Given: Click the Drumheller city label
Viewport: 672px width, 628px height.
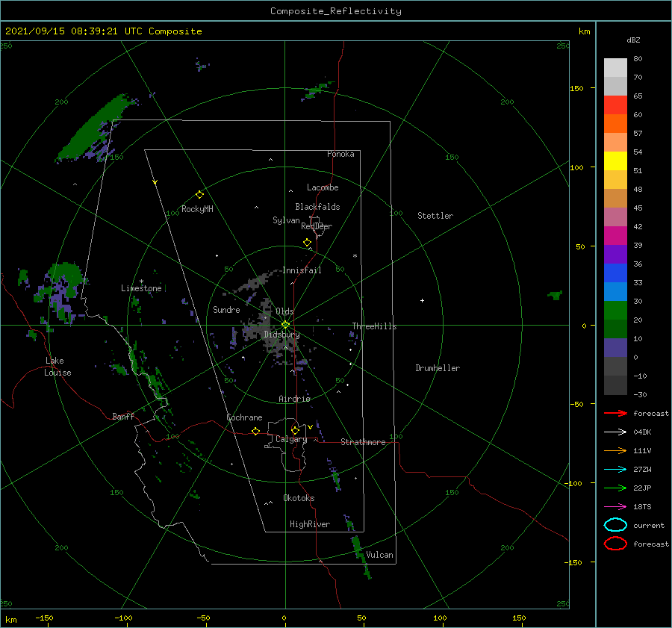Looking at the screenshot, I should [x=438, y=368].
